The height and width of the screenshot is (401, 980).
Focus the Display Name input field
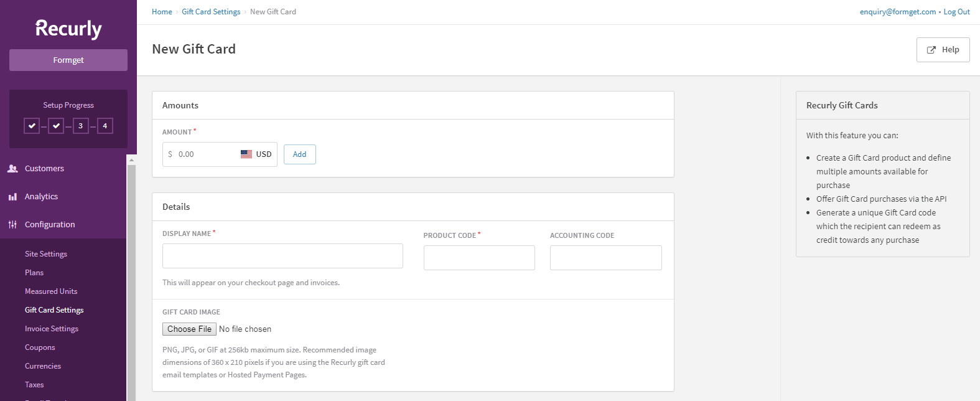(282, 256)
